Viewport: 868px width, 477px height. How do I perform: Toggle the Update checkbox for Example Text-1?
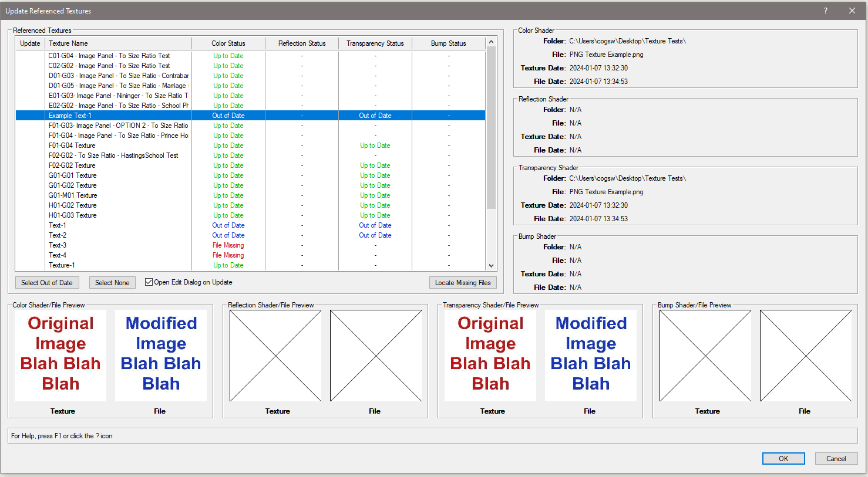(x=29, y=115)
